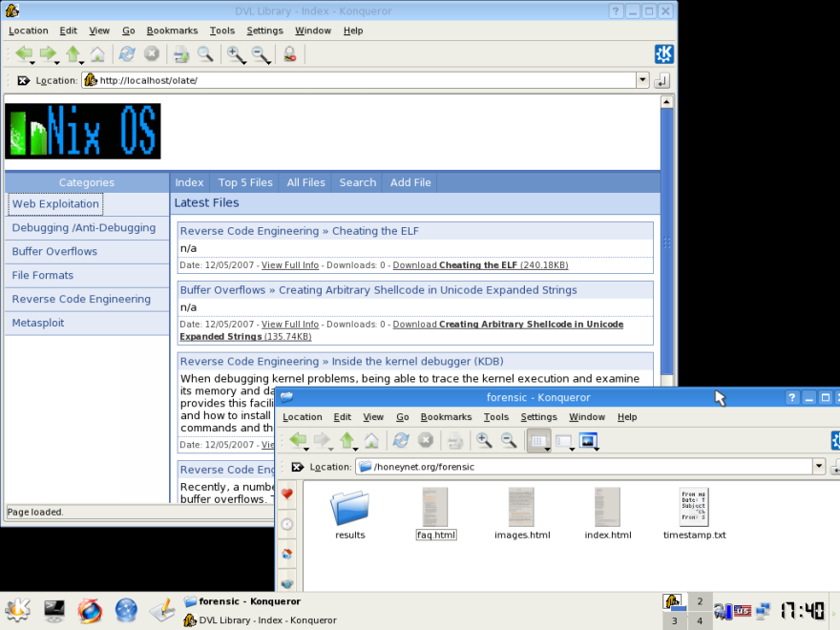Open Buffer Overflows category
The height and width of the screenshot is (630, 840).
[x=54, y=251]
